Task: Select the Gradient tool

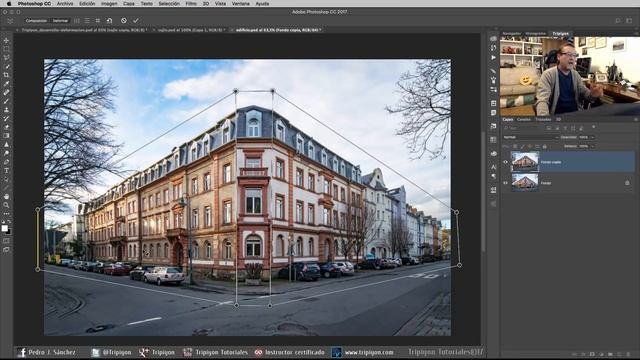Action: point(6,136)
